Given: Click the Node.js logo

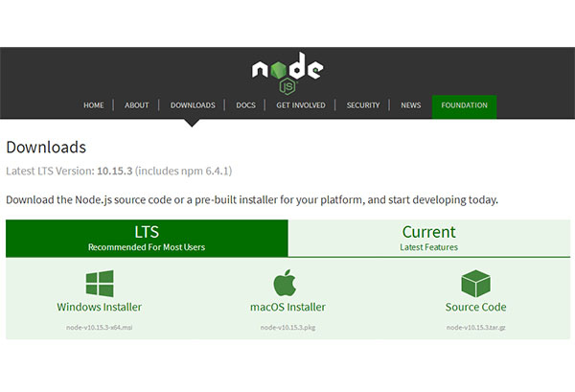Looking at the screenshot, I should click(x=287, y=73).
